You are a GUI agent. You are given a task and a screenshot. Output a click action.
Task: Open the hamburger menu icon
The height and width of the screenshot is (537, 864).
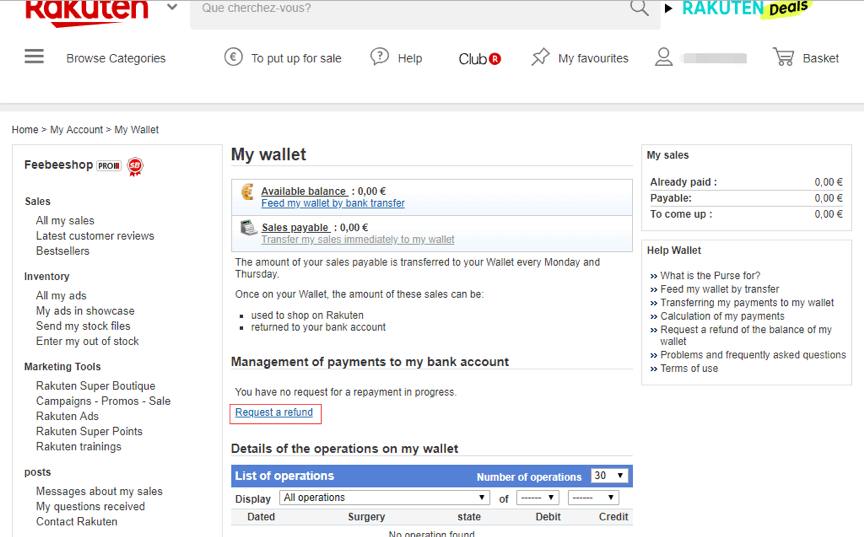34,56
